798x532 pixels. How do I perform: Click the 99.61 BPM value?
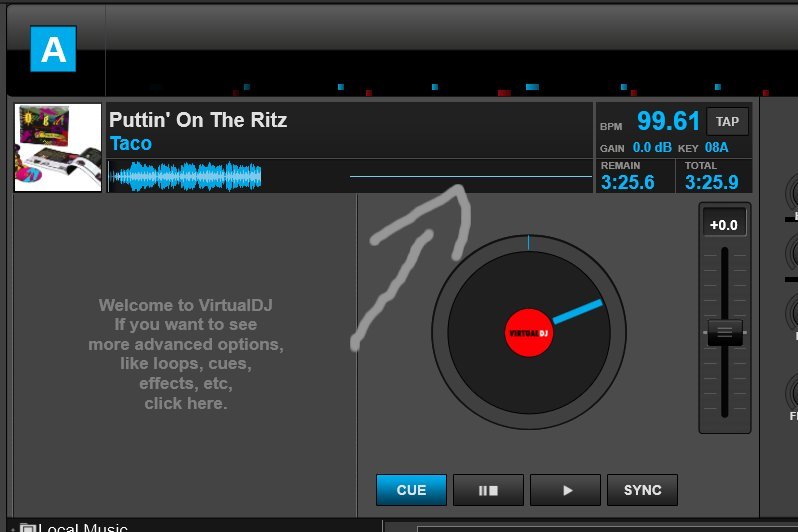668,121
